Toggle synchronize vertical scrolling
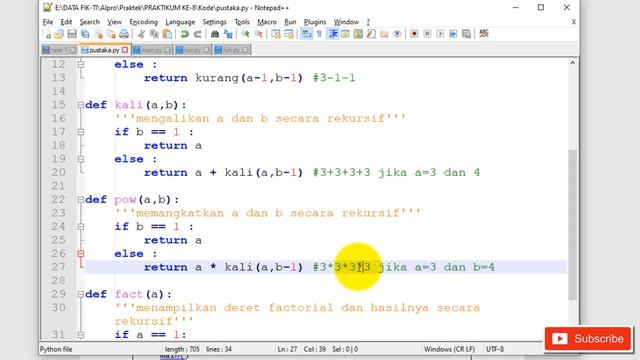 coord(276,34)
